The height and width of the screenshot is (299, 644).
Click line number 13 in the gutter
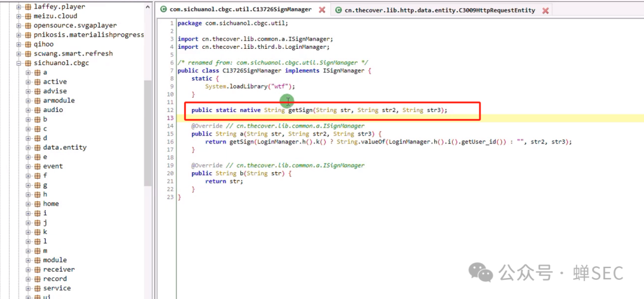pos(171,118)
